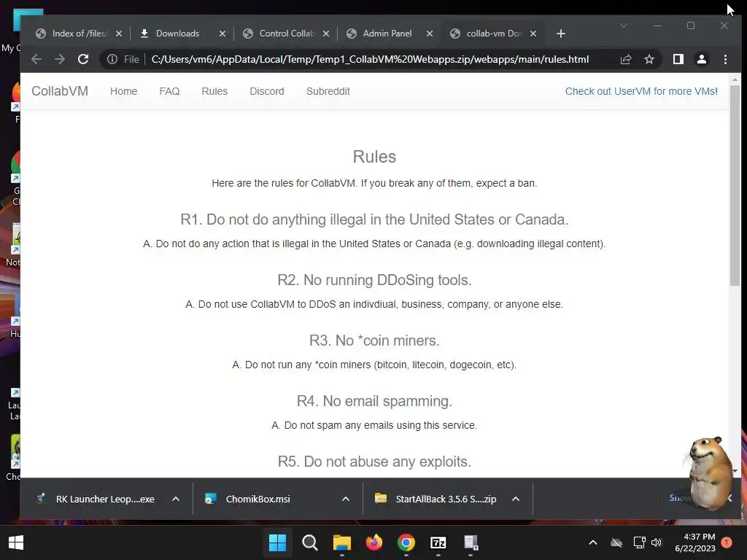Click the scrollbar down arrow

point(734,471)
